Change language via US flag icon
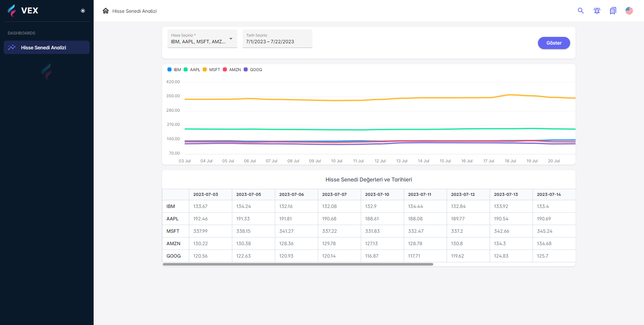 pyautogui.click(x=629, y=11)
